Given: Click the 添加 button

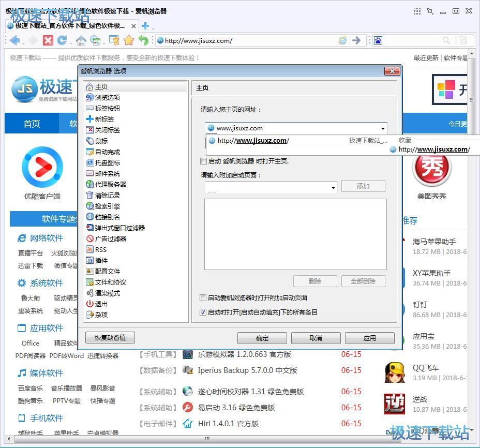Looking at the screenshot, I should pyautogui.click(x=363, y=186).
